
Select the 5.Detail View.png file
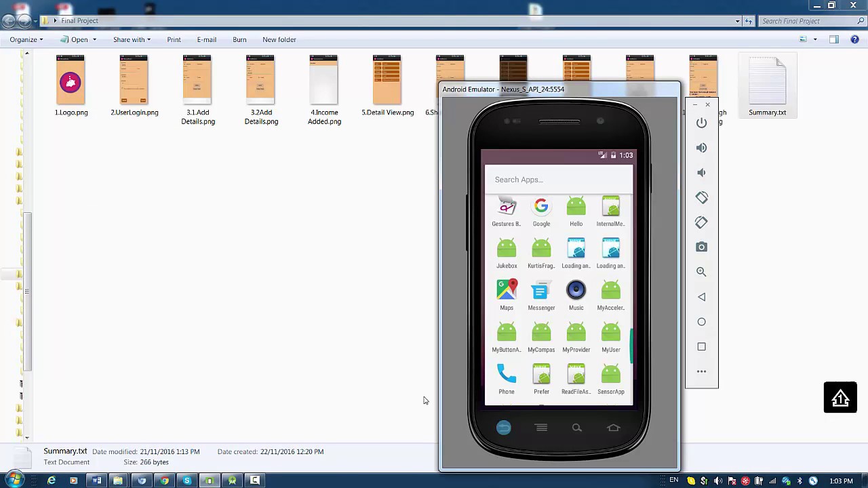click(x=387, y=86)
